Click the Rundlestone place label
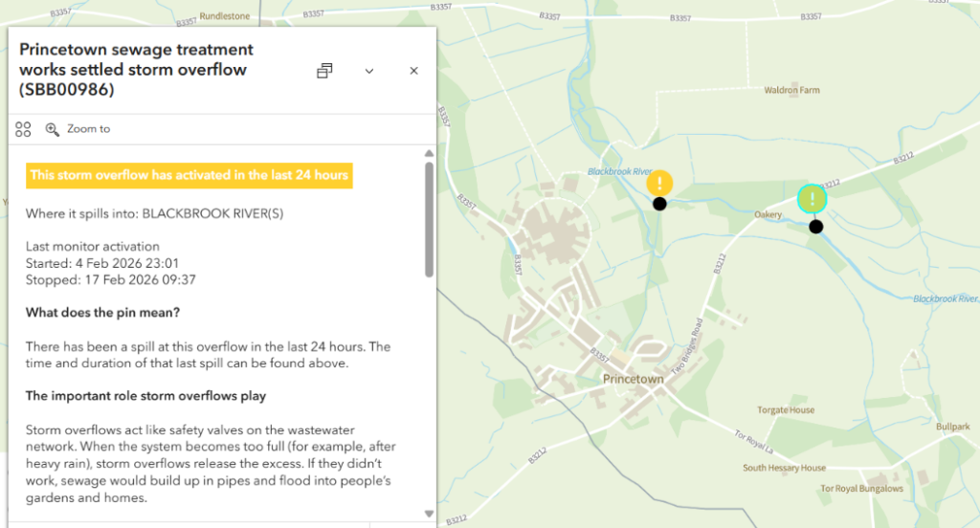The width and height of the screenshot is (980, 528). (x=227, y=18)
